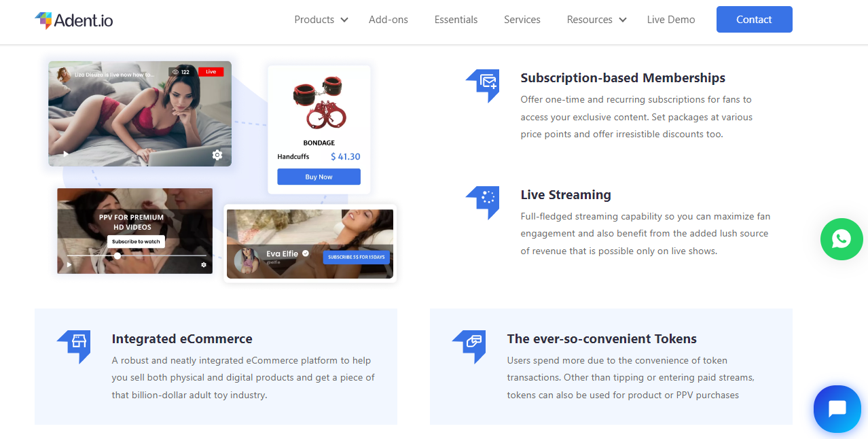Expand the Resources dropdown chevron
Screen dimensions: 868x439
point(623,20)
